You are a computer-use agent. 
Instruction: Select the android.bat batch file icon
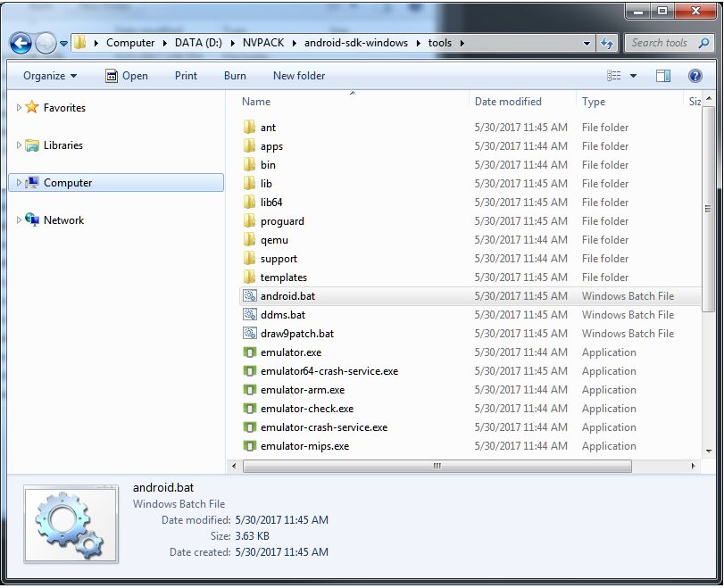tap(251, 295)
